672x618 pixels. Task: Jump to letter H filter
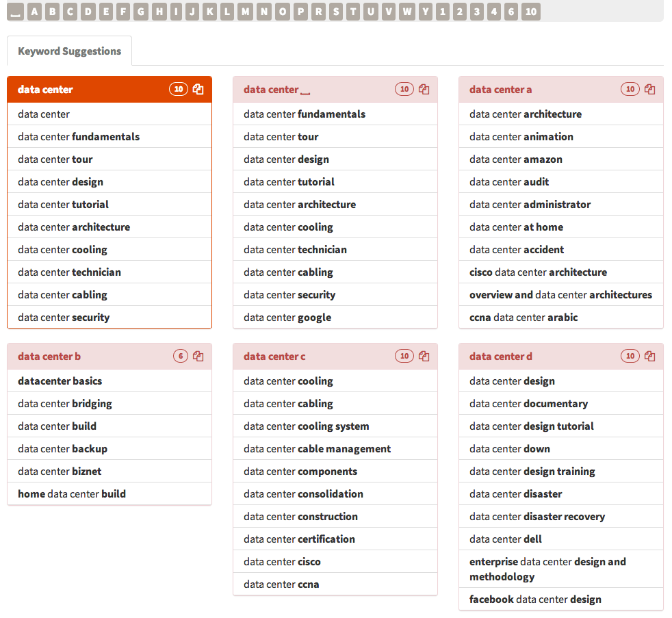tap(159, 12)
